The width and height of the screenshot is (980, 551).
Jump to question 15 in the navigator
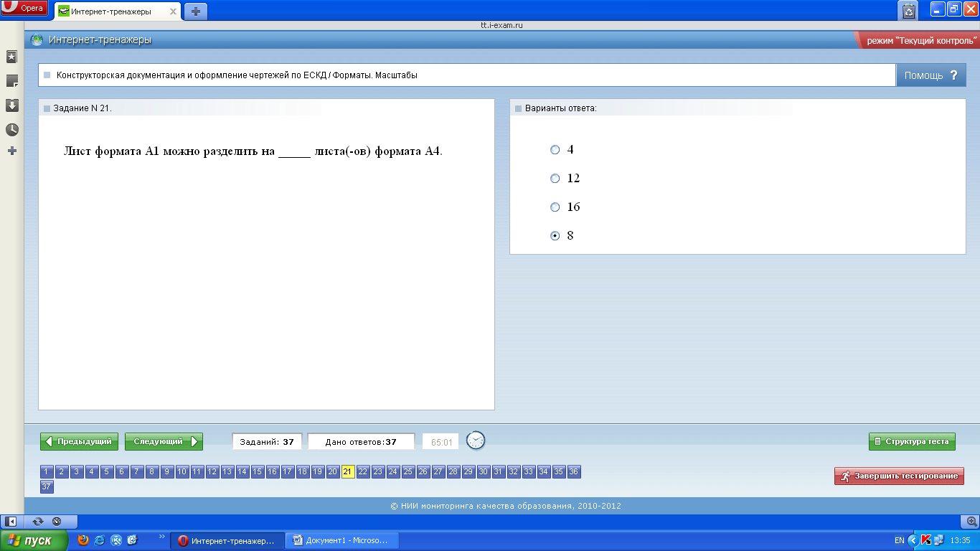(258, 471)
